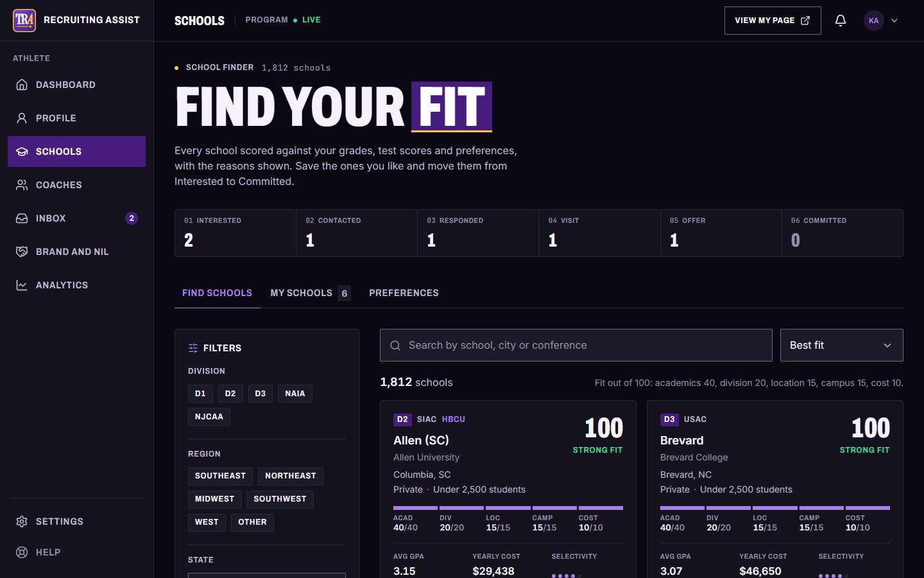Open Help in the sidebar
Viewport: 924px width, 578px height.
76,552
